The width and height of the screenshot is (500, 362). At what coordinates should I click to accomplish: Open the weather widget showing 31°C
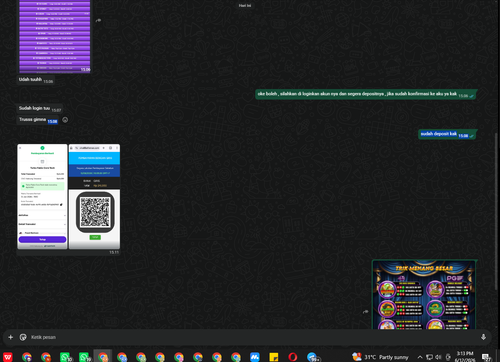click(380, 357)
